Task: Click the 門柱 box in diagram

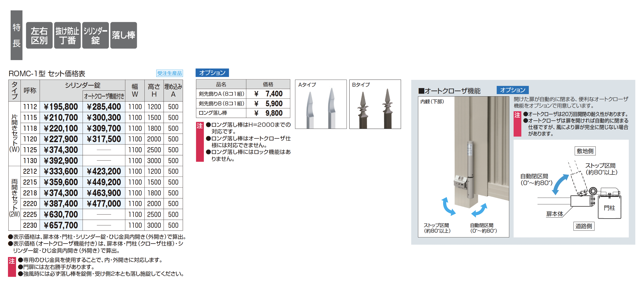Action: tap(609, 207)
